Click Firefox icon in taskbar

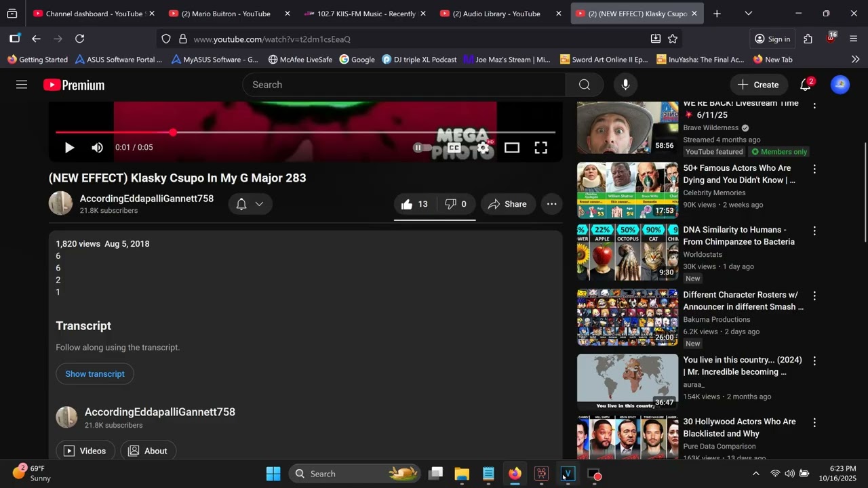[x=515, y=473]
